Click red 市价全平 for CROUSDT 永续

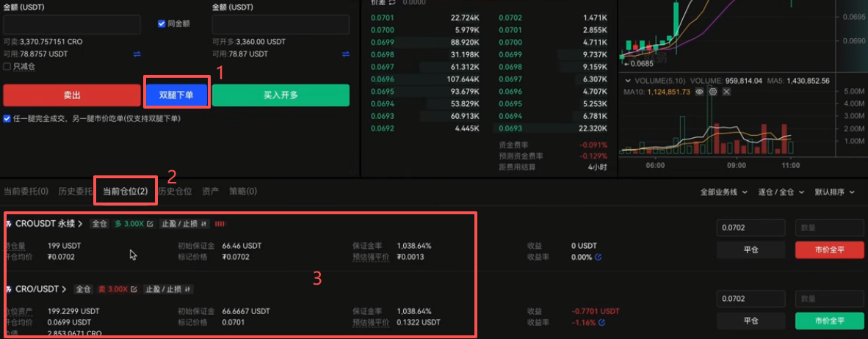[x=830, y=250]
